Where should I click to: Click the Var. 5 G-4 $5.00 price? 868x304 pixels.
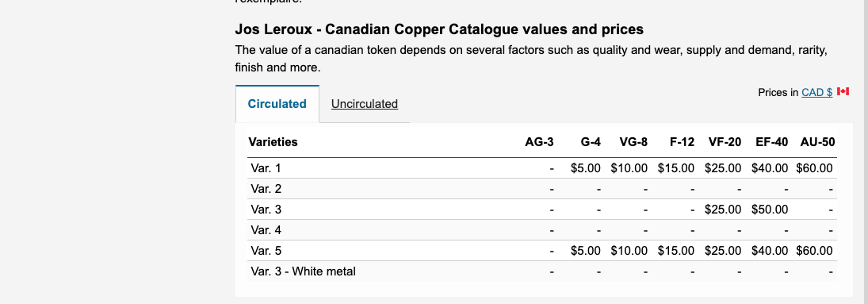coord(586,251)
